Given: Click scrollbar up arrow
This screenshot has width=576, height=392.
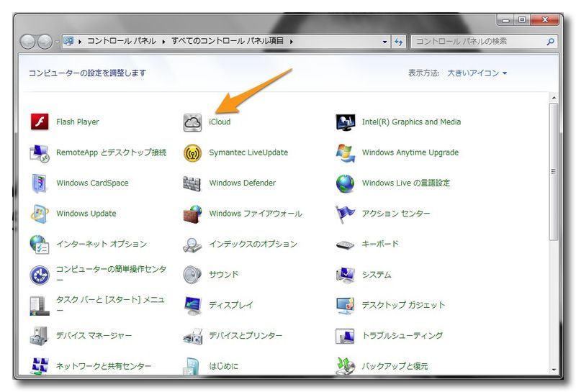Looking at the screenshot, I should click(554, 98).
